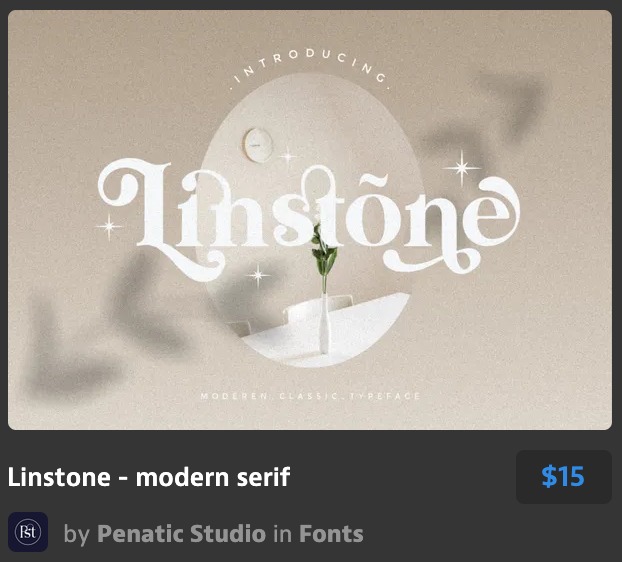Click the large Linstone lettering in preview
The width and height of the screenshot is (622, 562).
pyautogui.click(x=308, y=219)
